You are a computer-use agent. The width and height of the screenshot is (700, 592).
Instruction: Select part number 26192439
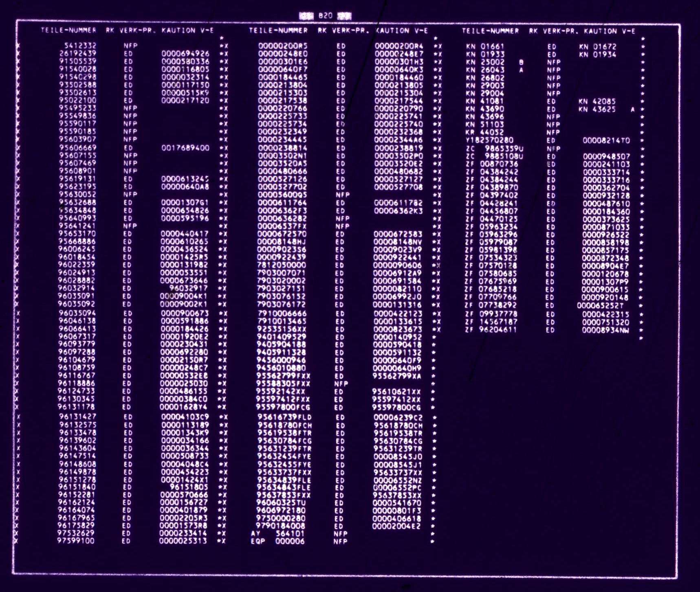78,53
